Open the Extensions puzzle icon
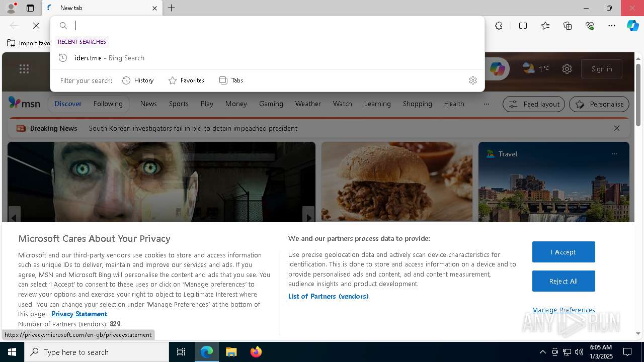Viewport: 644px width, 362px height. click(x=499, y=26)
